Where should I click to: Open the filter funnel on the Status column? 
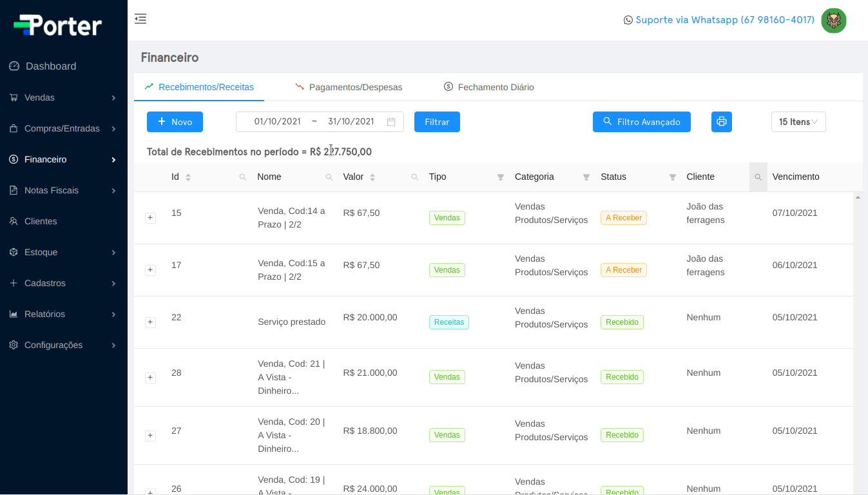(x=672, y=177)
